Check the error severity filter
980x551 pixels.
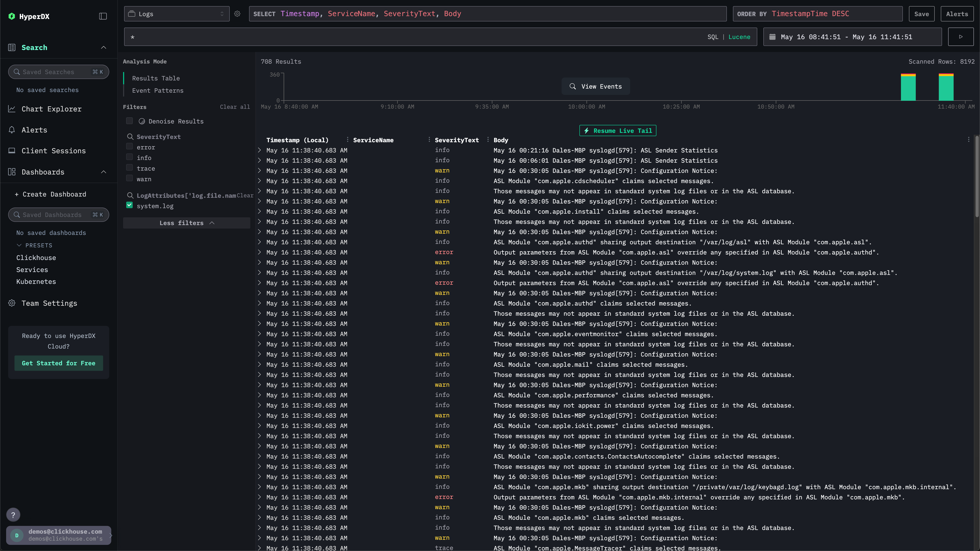129,146
